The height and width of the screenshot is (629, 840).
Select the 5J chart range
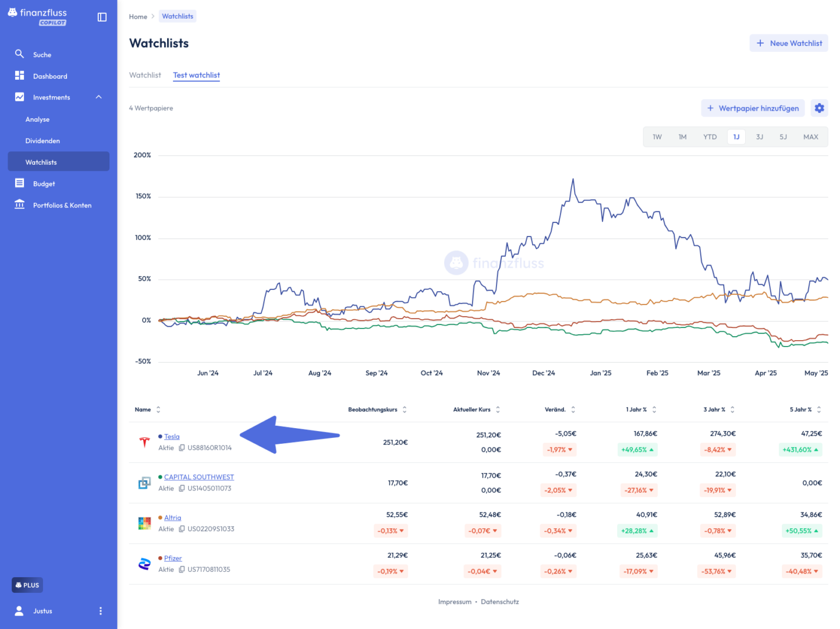pos(784,137)
